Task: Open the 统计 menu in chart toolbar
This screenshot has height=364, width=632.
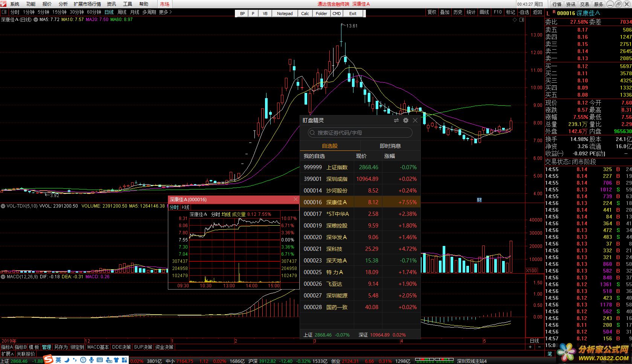Action: pyautogui.click(x=471, y=12)
